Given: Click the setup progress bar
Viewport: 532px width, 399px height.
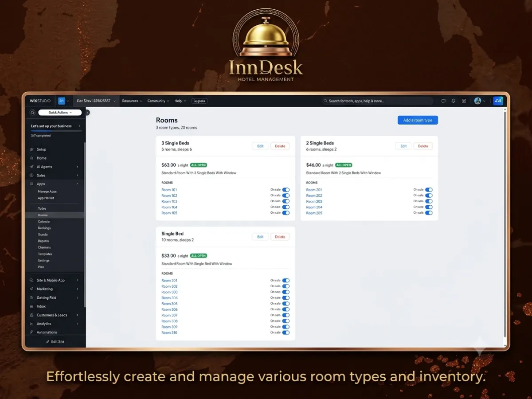Looking at the screenshot, I should [x=55, y=132].
